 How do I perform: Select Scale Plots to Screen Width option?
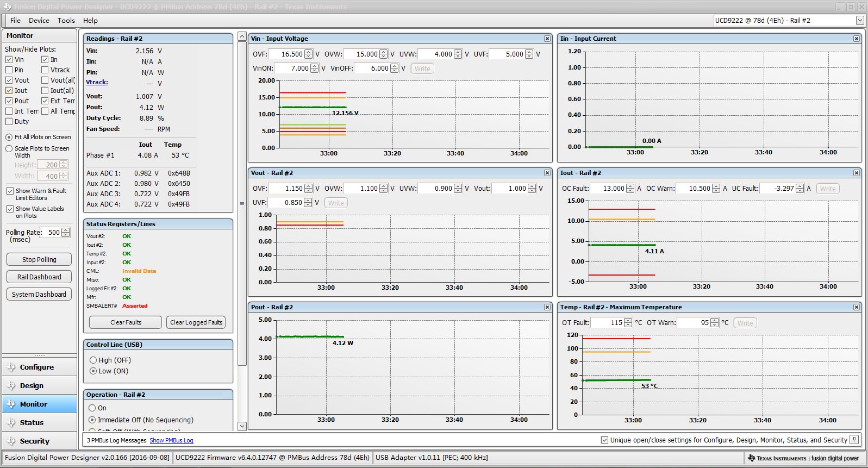(9, 148)
